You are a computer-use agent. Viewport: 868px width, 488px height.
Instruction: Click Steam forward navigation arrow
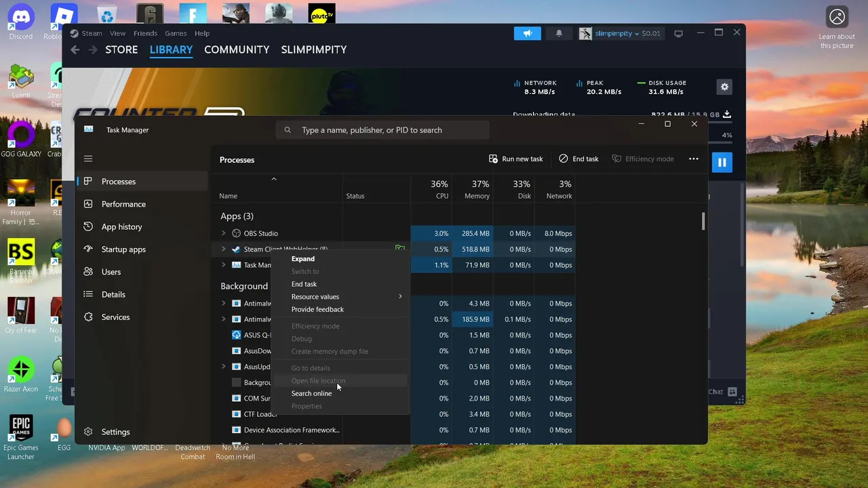92,49
